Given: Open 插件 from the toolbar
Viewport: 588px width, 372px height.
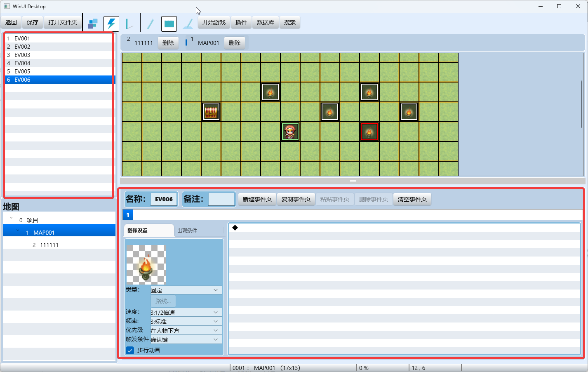Looking at the screenshot, I should click(241, 22).
